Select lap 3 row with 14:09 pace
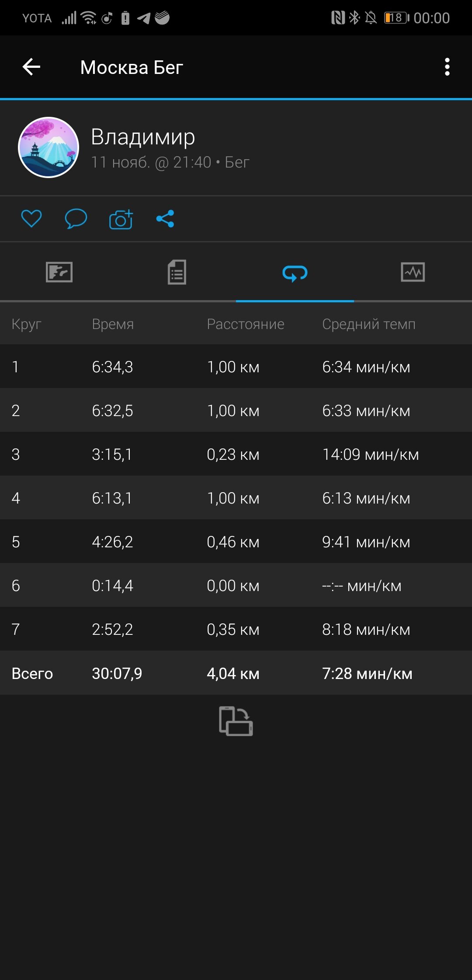The width and height of the screenshot is (472, 980). tap(236, 454)
